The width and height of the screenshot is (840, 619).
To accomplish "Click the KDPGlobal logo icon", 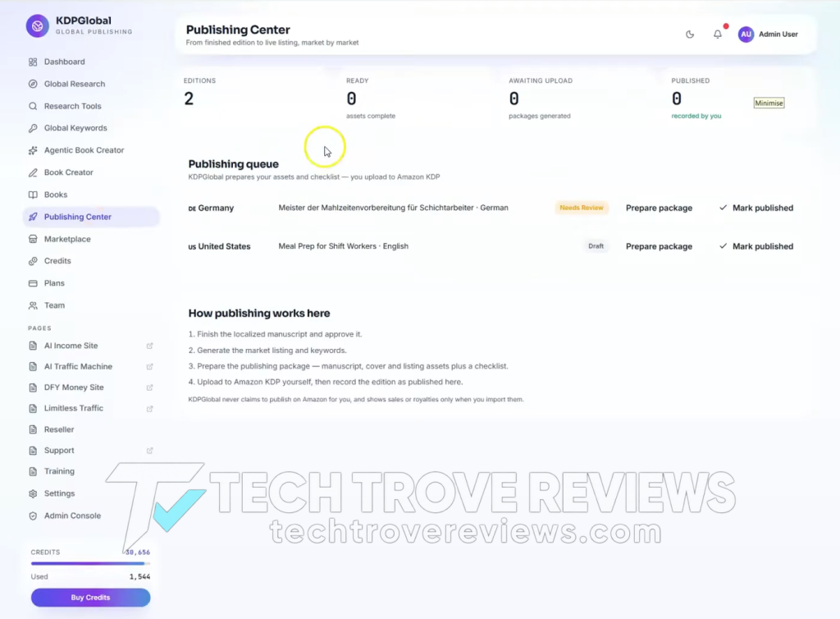I will tap(38, 25).
